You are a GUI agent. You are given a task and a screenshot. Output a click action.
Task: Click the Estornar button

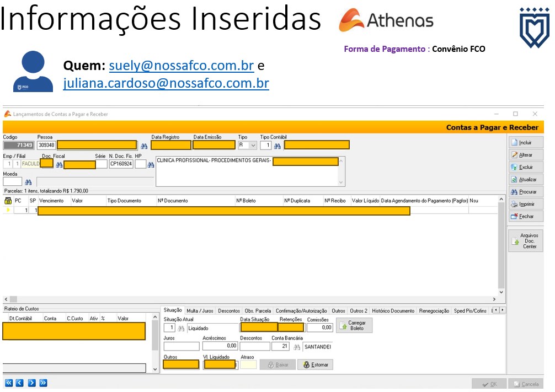[x=315, y=365]
